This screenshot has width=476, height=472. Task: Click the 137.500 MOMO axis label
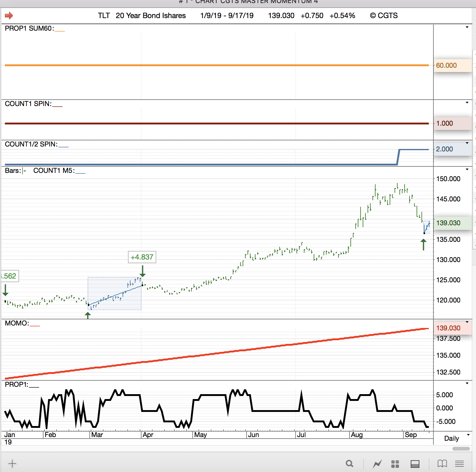pos(448,338)
